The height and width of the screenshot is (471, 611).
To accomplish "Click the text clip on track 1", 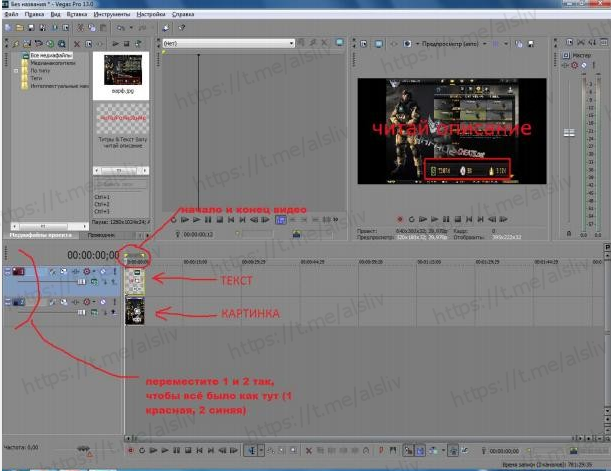I will coord(135,280).
